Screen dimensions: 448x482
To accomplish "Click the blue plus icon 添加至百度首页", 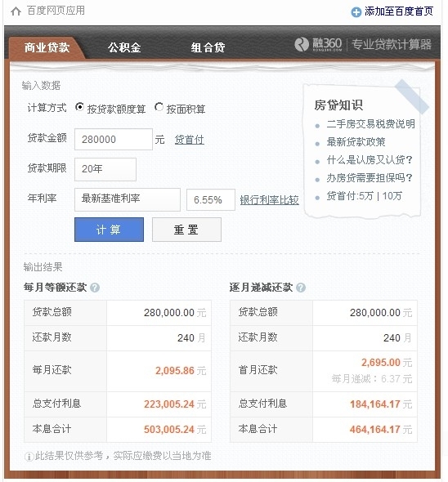I will point(356,12).
